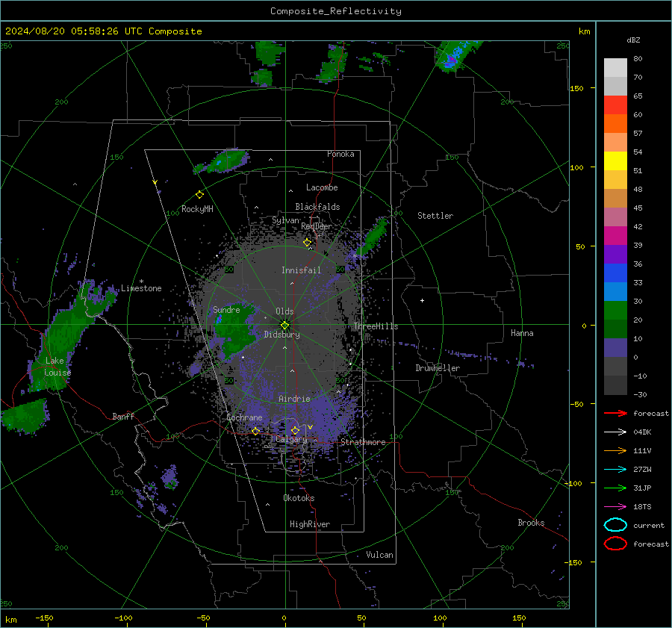Click the red forecast arrow legend
The image size is (672, 628).
point(615,413)
